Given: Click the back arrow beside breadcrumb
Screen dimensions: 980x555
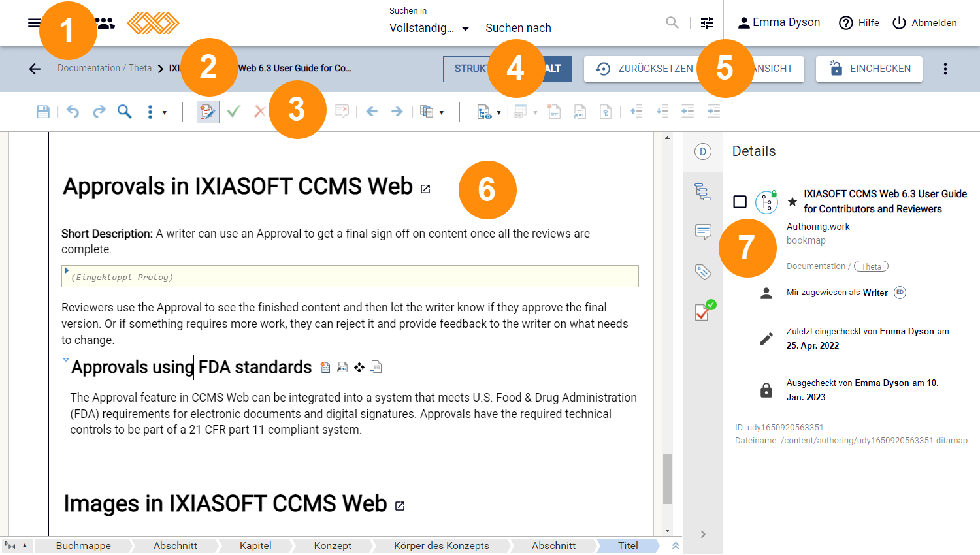Looking at the screenshot, I should (35, 69).
